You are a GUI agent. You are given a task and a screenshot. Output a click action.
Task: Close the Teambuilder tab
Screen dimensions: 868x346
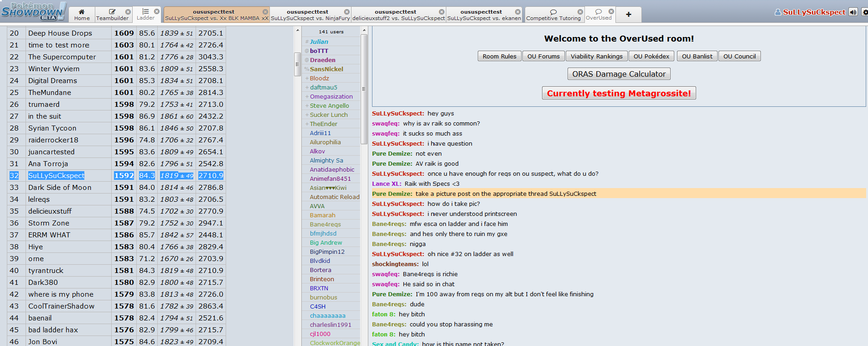(128, 12)
